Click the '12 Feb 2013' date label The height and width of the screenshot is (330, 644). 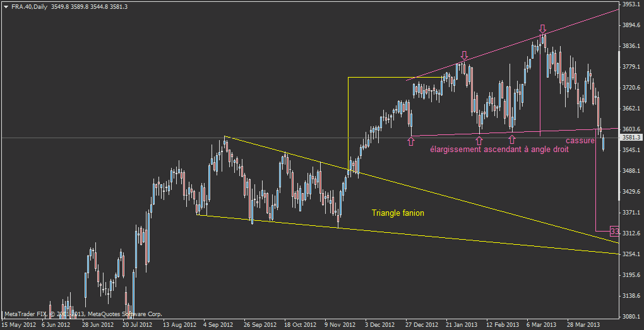tap(503, 324)
